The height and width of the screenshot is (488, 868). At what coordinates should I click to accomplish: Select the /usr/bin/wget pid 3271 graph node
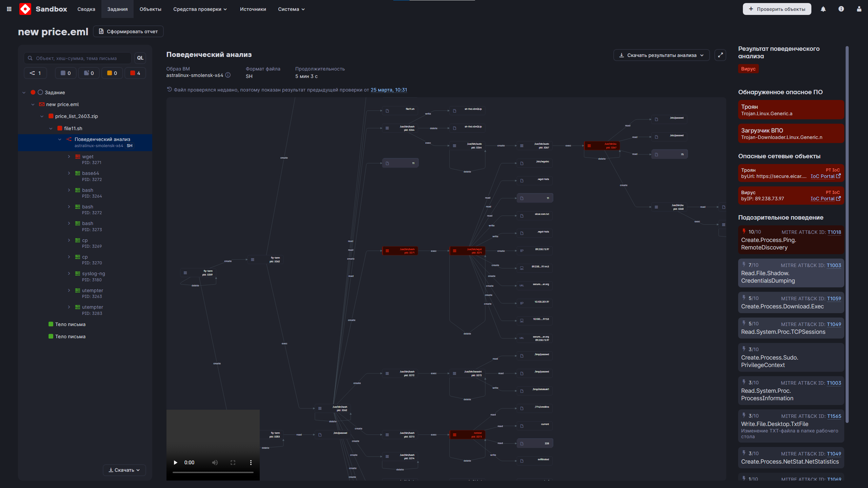click(468, 251)
